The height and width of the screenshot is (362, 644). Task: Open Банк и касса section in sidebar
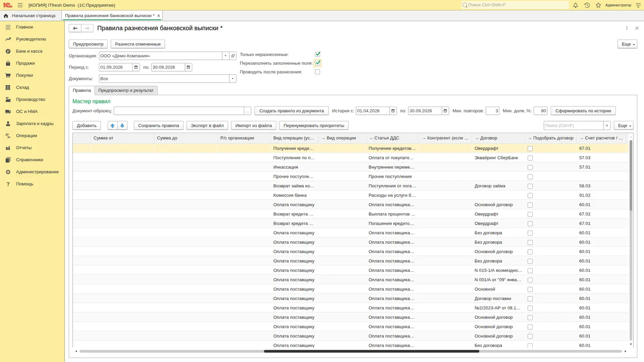(29, 51)
